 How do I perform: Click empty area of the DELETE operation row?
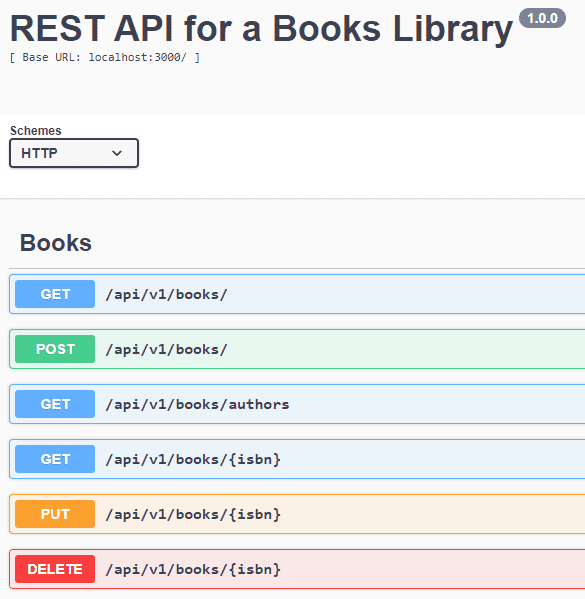432,569
